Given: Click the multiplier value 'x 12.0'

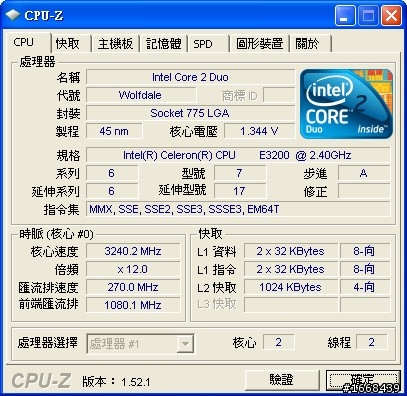Looking at the screenshot, I should [133, 269].
